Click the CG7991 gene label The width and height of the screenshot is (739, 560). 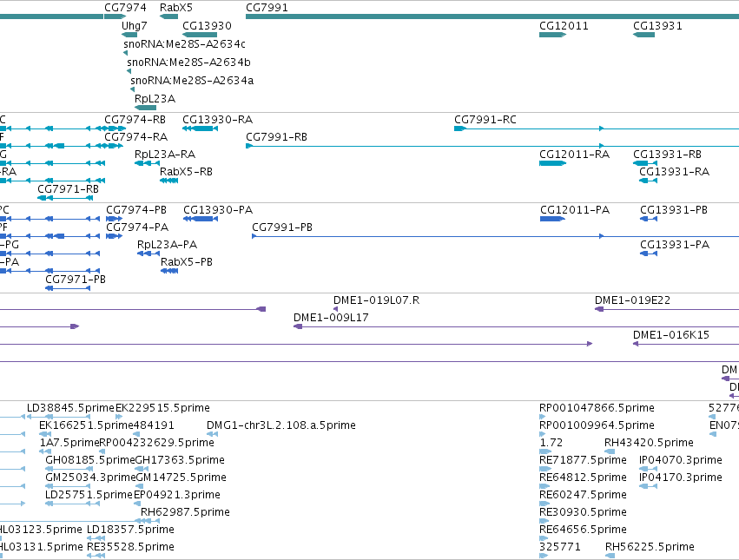(x=267, y=8)
